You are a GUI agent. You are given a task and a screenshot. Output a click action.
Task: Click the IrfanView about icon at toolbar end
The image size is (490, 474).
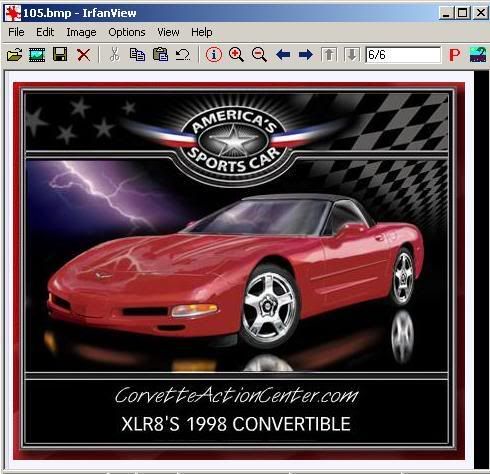pyautogui.click(x=478, y=54)
